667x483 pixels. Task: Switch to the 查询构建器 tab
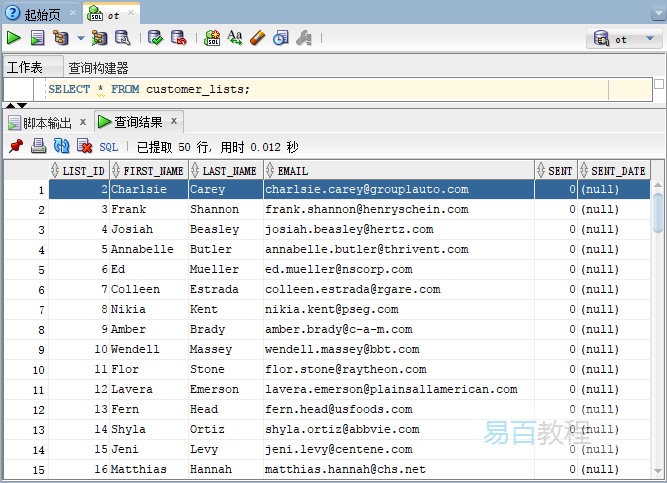98,68
